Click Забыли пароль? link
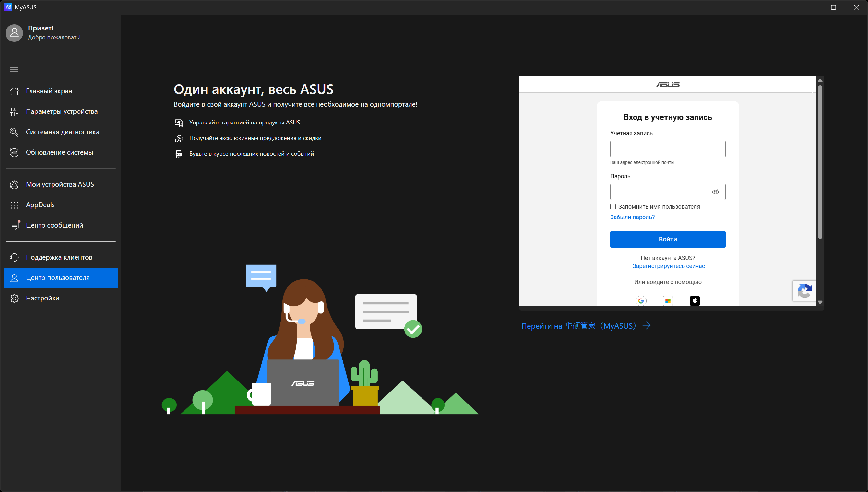The image size is (868, 492). [632, 217]
